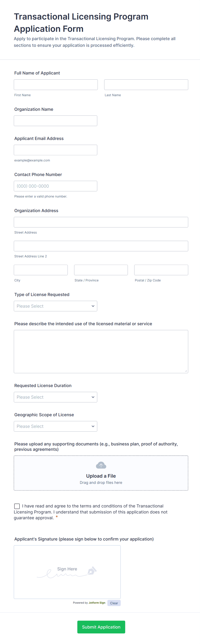Select the City input field
This screenshot has width=200, height=644.
(41, 270)
